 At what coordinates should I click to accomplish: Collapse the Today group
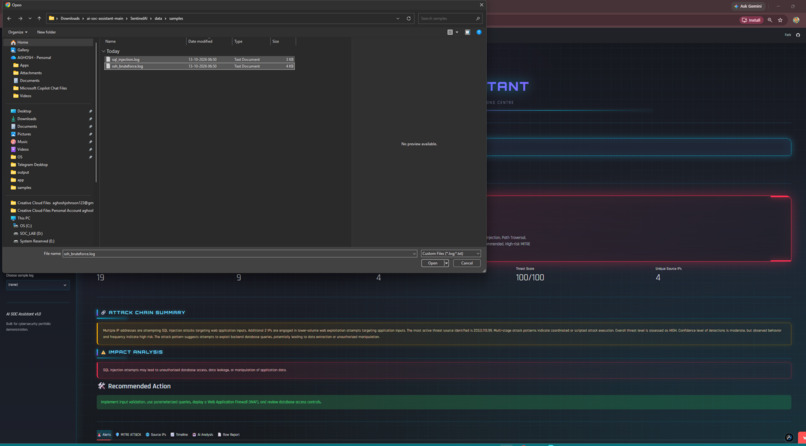click(x=103, y=51)
